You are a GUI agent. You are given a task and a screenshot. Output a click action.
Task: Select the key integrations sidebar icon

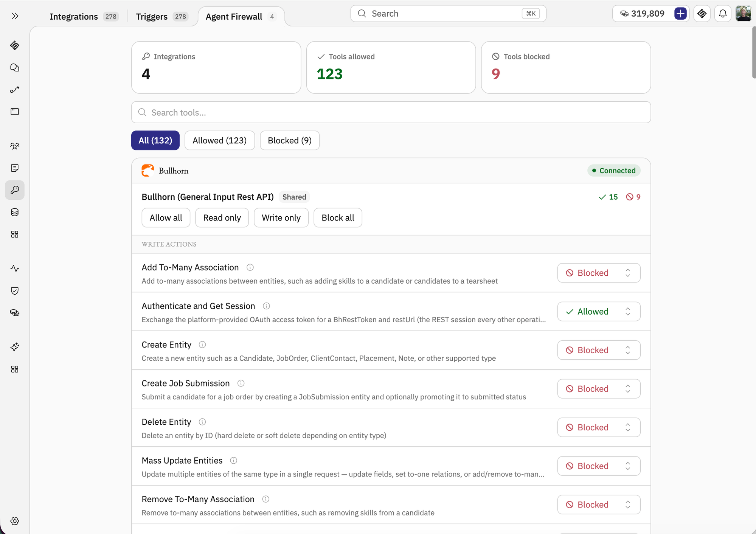point(15,190)
